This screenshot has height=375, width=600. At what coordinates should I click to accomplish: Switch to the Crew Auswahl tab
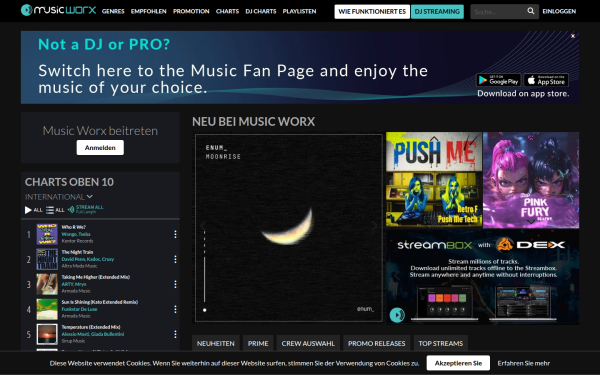pos(308,343)
